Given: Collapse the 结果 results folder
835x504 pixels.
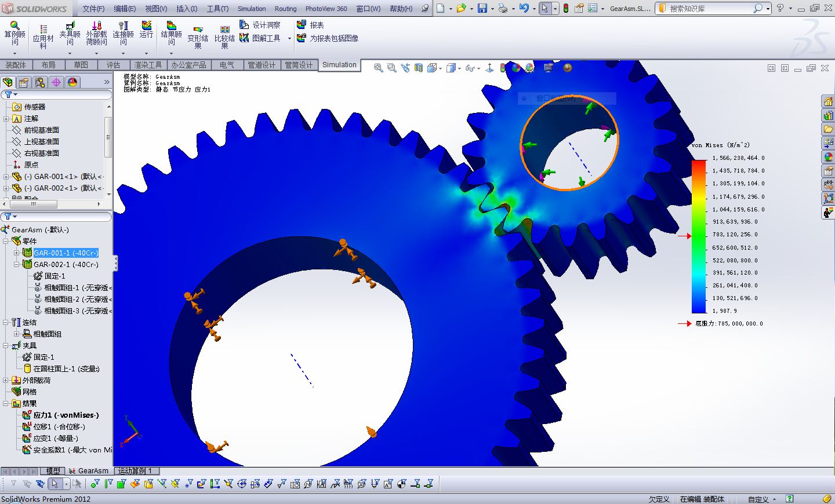Looking at the screenshot, I should (6, 403).
